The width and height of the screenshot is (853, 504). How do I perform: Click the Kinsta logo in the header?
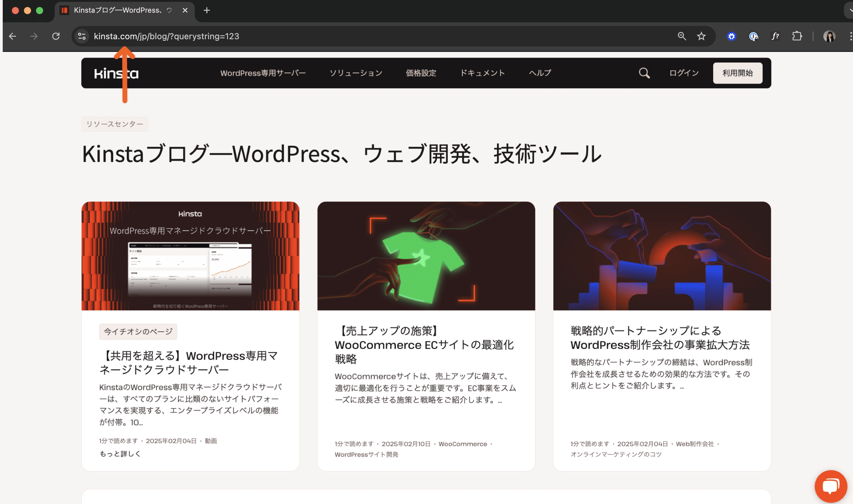pyautogui.click(x=116, y=73)
